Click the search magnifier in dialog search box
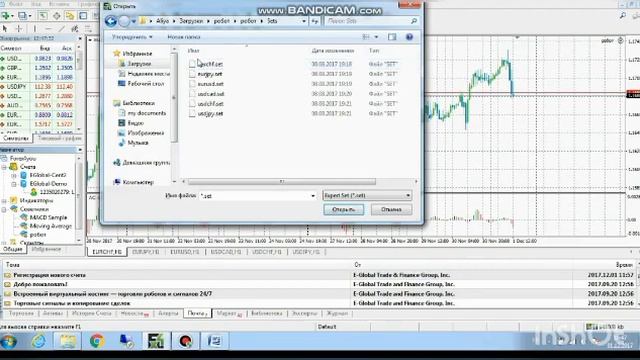Viewport: 640px width, 360px height. [413, 21]
